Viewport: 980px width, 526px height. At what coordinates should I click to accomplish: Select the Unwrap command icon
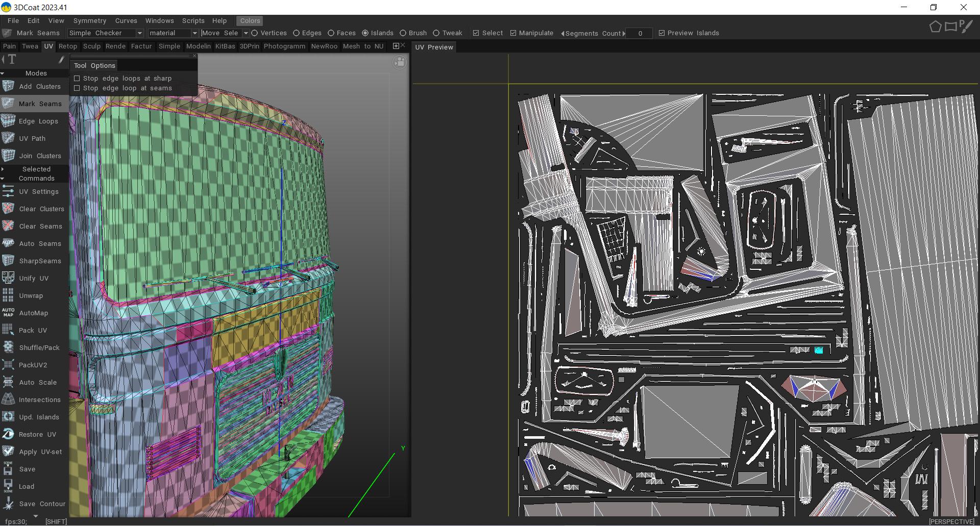click(8, 295)
